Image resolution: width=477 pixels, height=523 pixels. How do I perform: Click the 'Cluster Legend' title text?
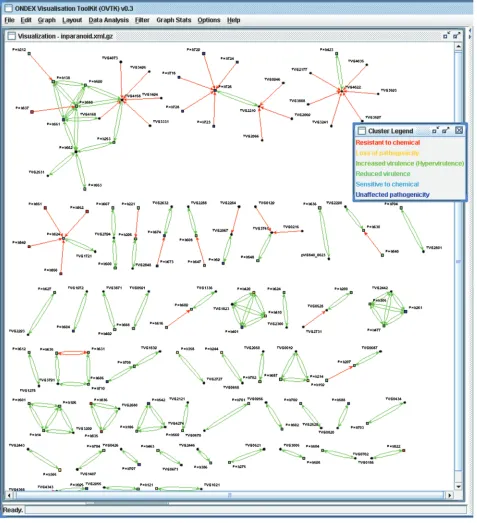click(391, 131)
